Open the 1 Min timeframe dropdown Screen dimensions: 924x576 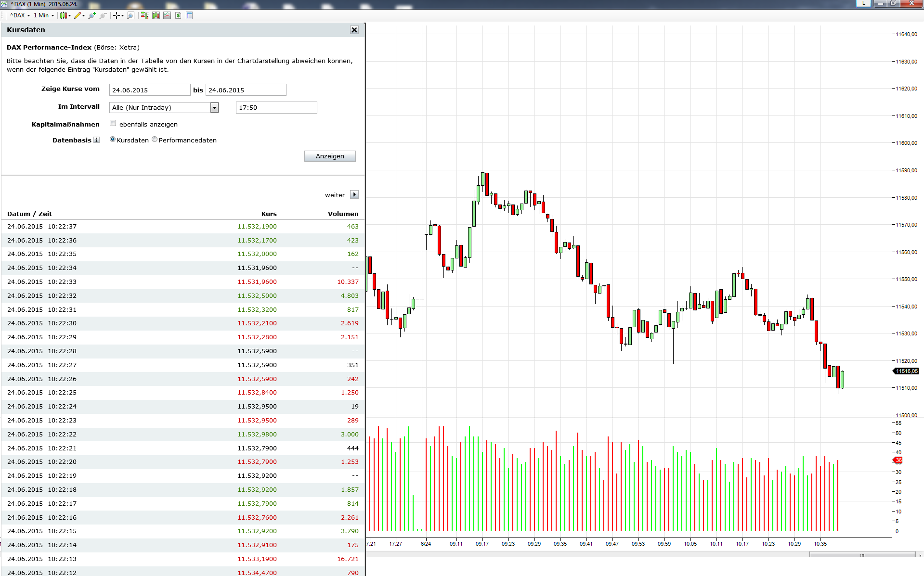tap(44, 15)
